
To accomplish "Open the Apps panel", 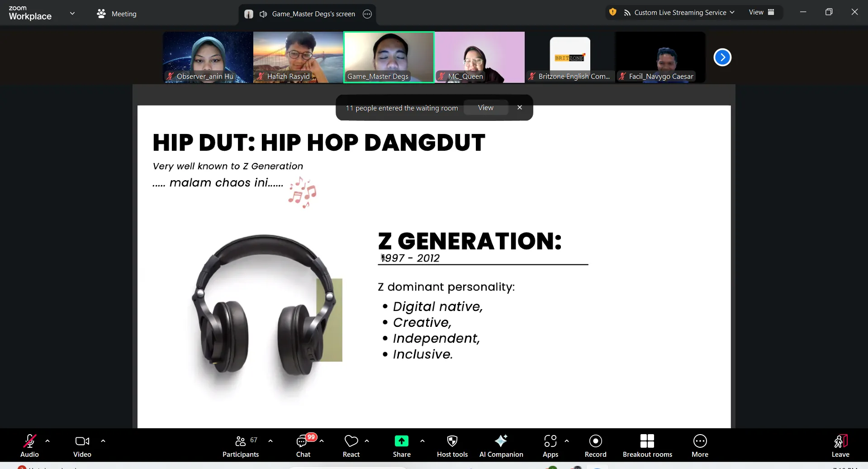I will click(550, 446).
